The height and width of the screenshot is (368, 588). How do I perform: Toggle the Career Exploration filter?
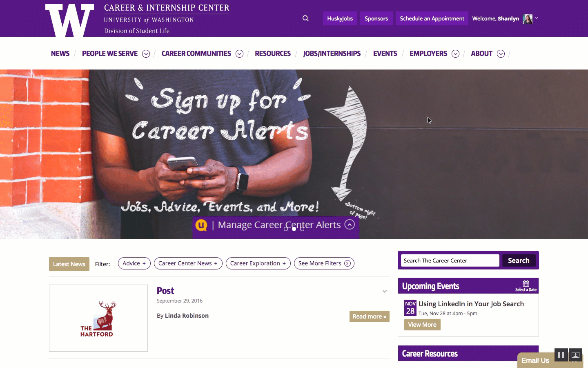[258, 263]
